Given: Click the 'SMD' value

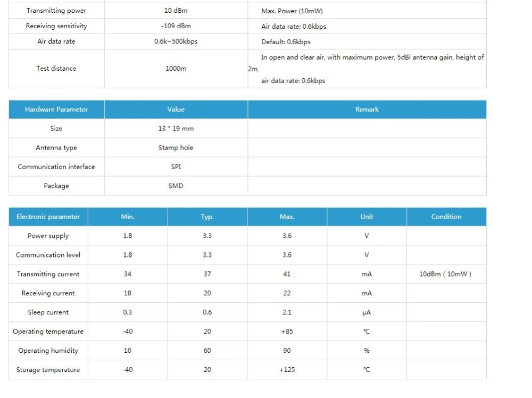Looking at the screenshot, I should point(176,186).
